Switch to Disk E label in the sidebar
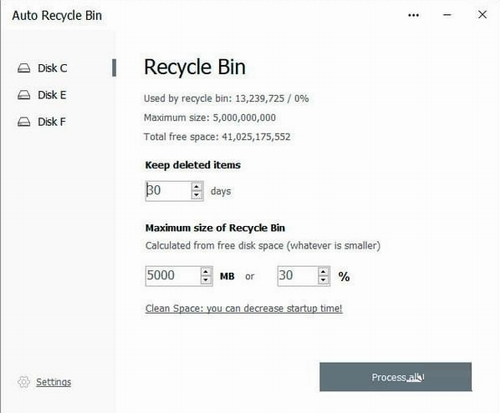This screenshot has height=413, width=500. click(52, 95)
